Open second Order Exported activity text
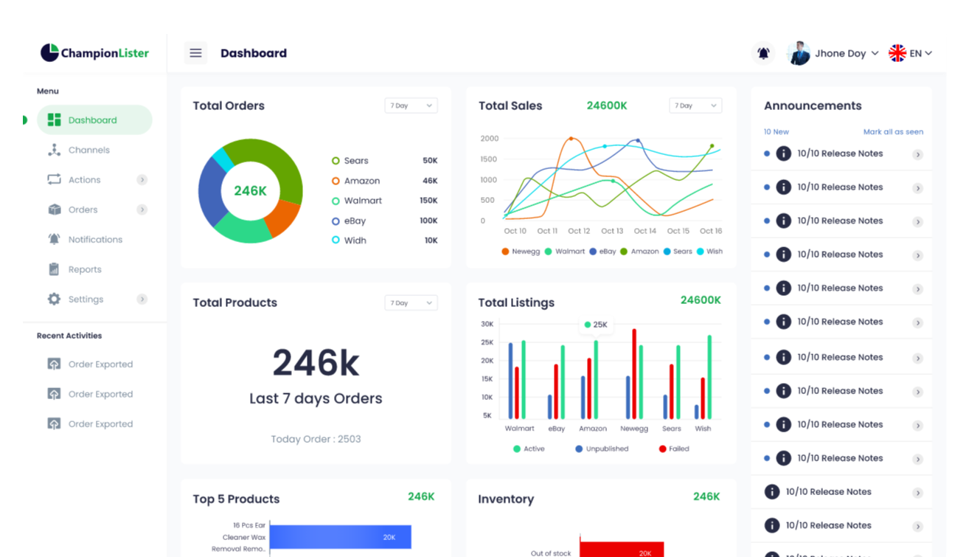The width and height of the screenshot is (980, 557). 100,394
